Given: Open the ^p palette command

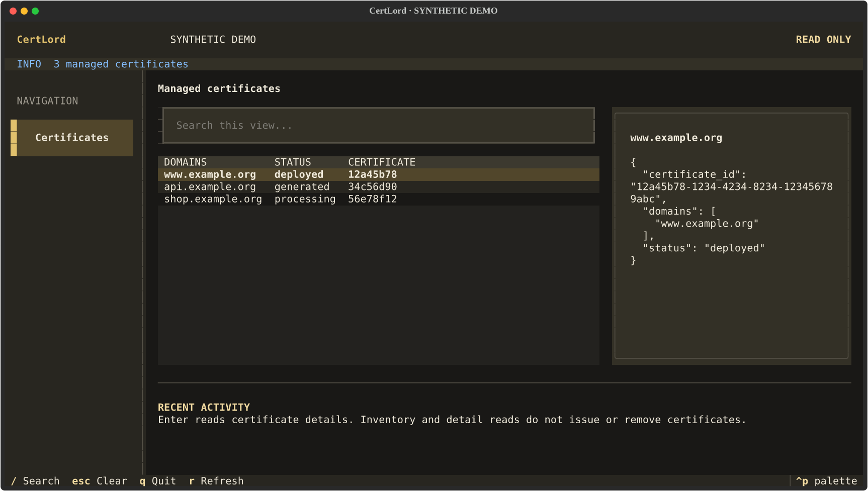Looking at the screenshot, I should tap(826, 481).
